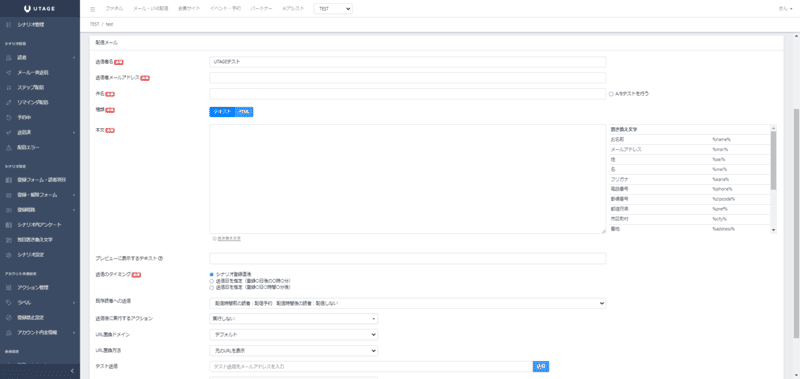Open the URL置換方法 dropdown
The image size is (800, 379).
click(293, 350)
